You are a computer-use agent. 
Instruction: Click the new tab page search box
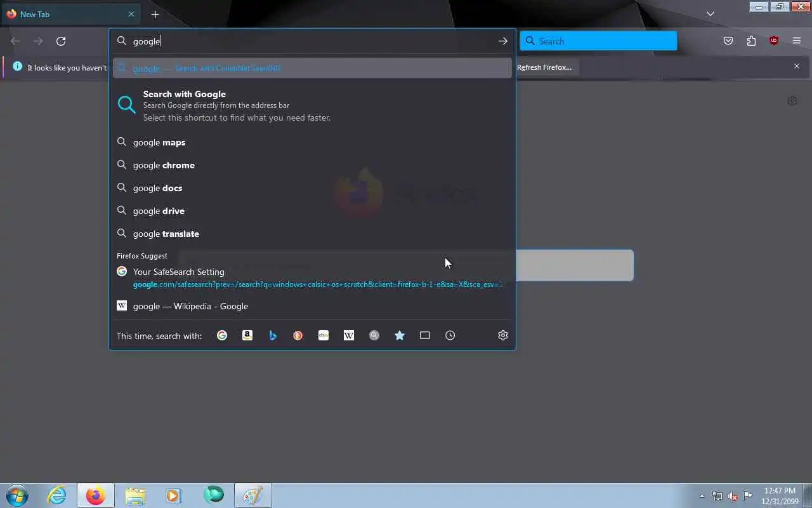coord(574,265)
